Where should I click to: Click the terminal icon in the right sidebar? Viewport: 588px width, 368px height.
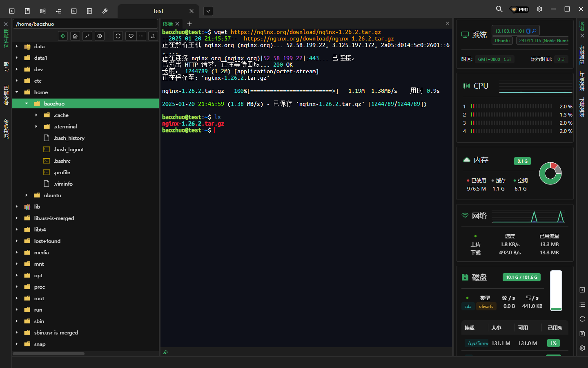pyautogui.click(x=582, y=290)
